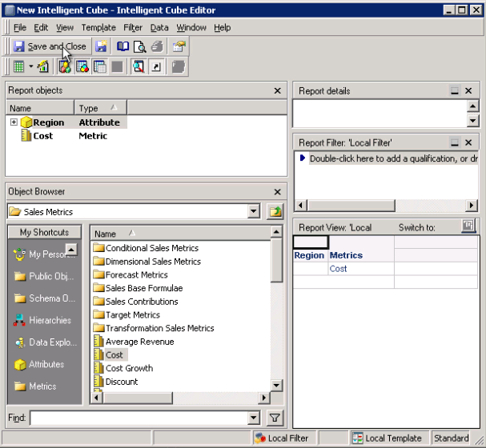Click the Save and Close button

[50, 46]
